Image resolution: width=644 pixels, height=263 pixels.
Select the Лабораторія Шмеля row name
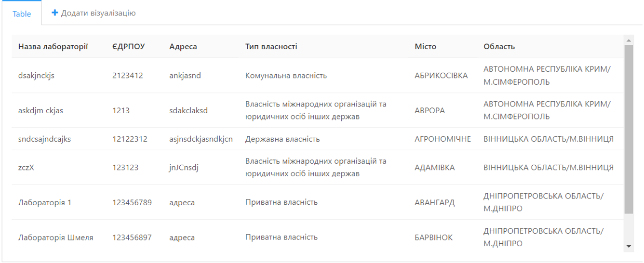56,237
